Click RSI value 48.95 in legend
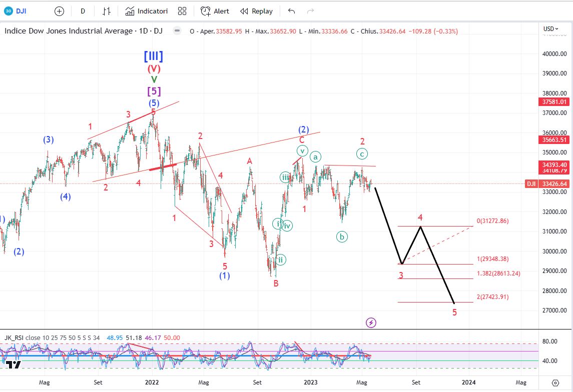The height and width of the screenshot is (392, 573). click(115, 338)
